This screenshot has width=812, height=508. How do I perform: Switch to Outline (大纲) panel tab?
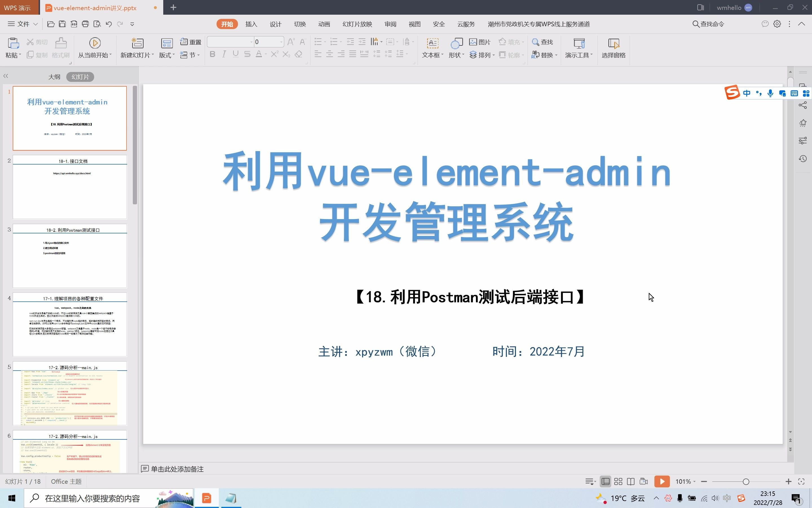click(x=54, y=77)
